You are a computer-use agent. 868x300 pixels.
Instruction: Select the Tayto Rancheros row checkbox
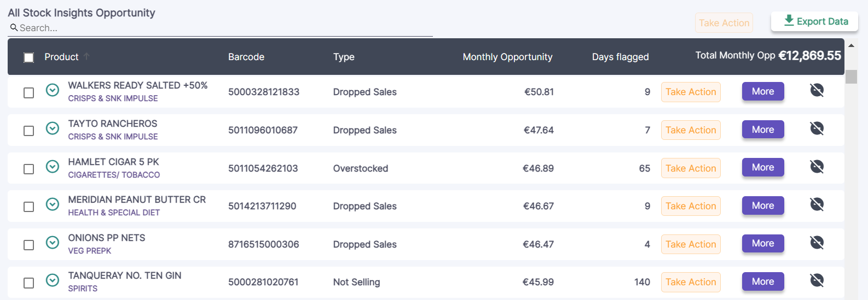29,131
